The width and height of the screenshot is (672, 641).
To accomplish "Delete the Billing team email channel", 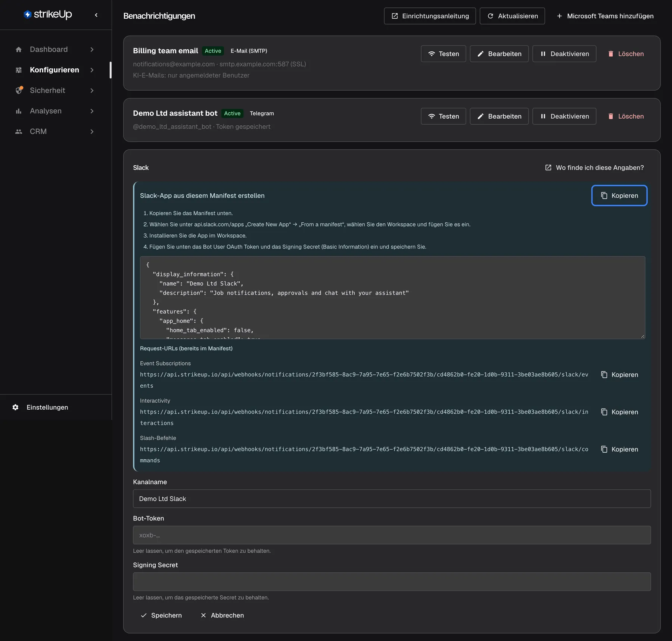I will [x=625, y=54].
